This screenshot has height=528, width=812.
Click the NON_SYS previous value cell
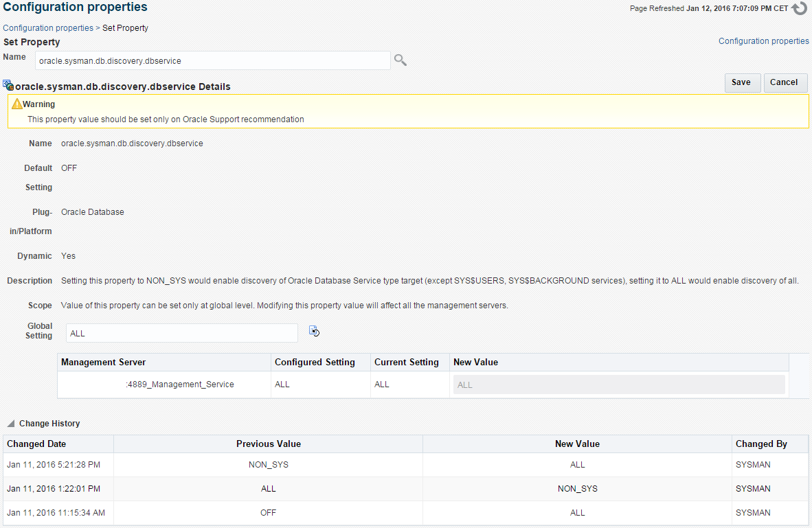tap(268, 465)
